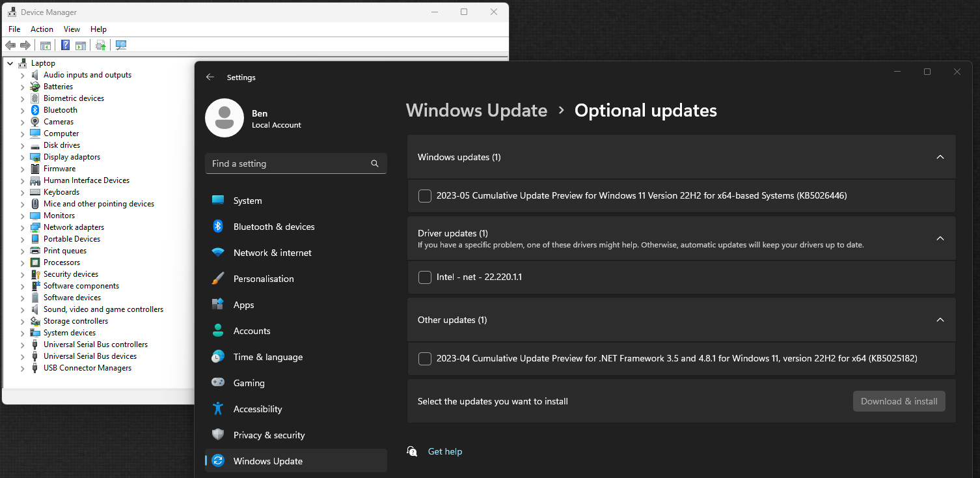Click the Network adapters device icon
The height and width of the screenshot is (478, 980).
pos(35,227)
